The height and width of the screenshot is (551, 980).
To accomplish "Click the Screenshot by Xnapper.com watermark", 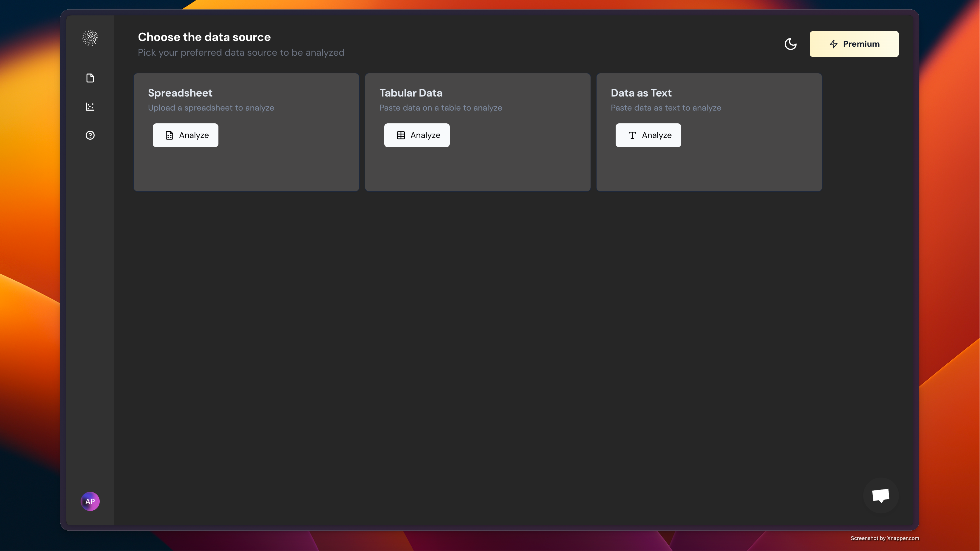I will pos(884,538).
